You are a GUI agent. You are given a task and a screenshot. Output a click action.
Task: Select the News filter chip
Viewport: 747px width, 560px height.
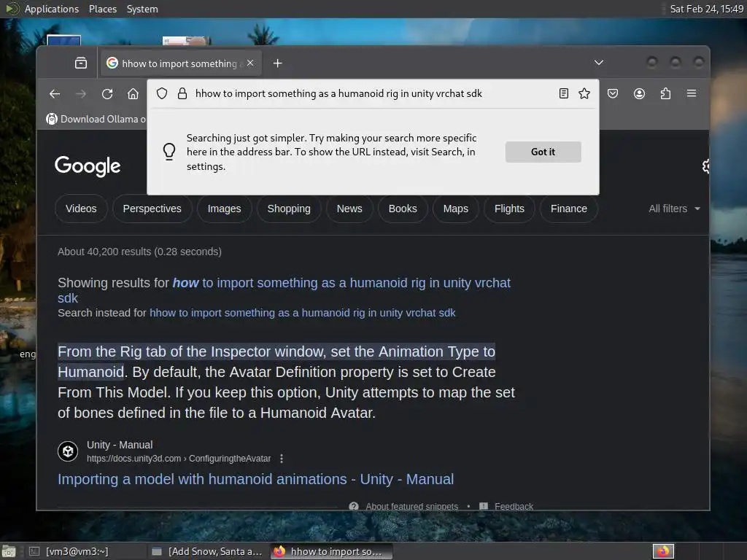pyautogui.click(x=349, y=209)
